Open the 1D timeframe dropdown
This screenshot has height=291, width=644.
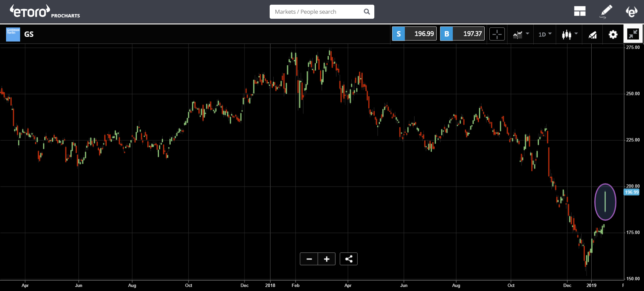(545, 34)
